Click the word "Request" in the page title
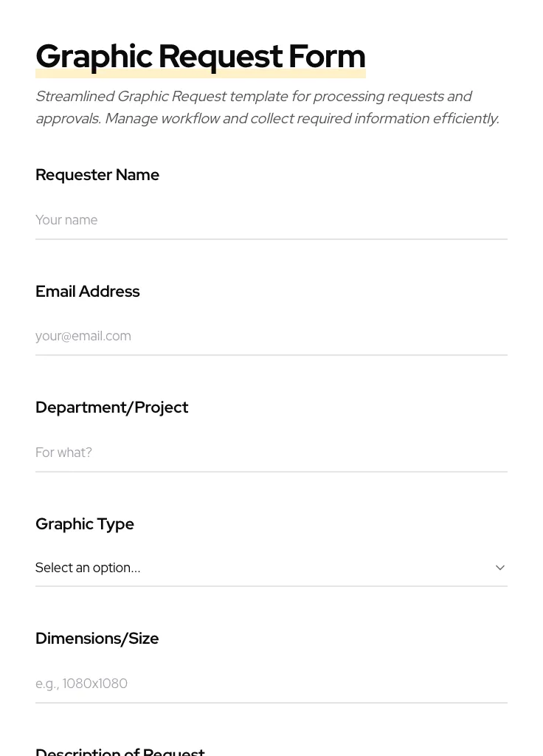The width and height of the screenshot is (543, 756). [221, 57]
